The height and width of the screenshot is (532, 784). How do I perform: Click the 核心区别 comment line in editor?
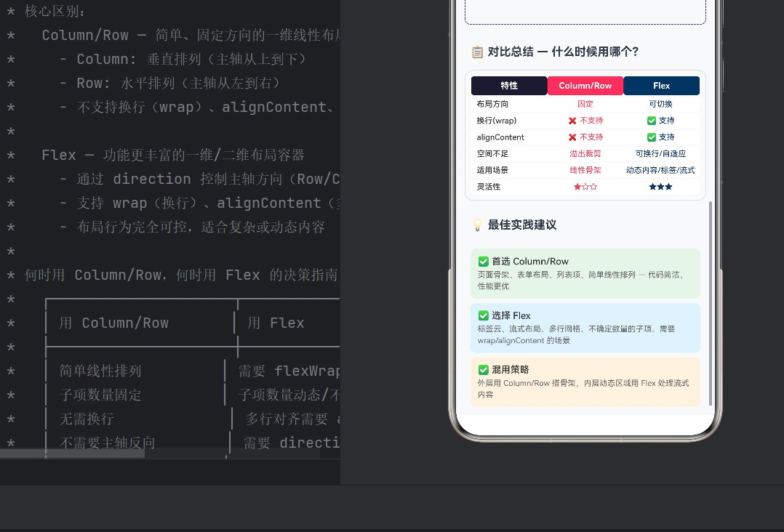click(55, 11)
